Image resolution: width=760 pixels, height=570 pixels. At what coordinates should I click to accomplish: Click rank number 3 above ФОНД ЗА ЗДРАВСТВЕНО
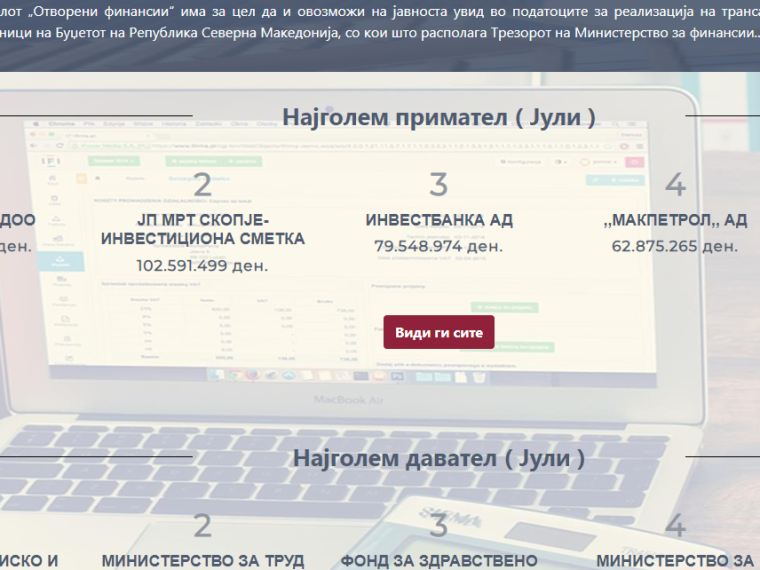[x=439, y=525]
